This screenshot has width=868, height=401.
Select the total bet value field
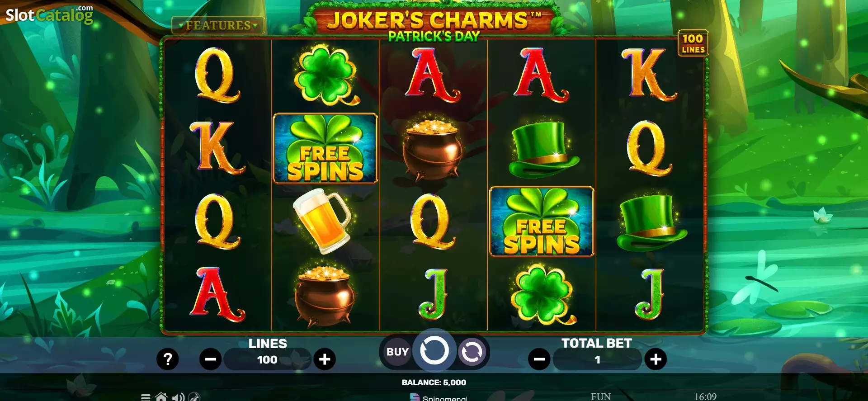coord(597,359)
